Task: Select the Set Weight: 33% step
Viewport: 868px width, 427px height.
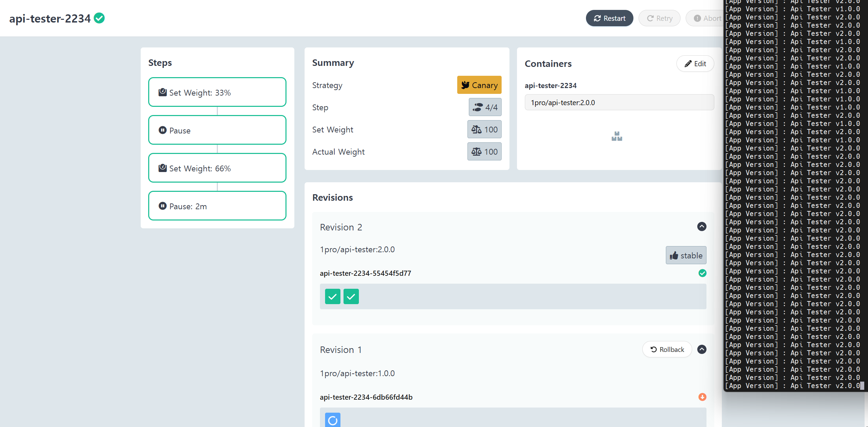Action: (x=217, y=92)
